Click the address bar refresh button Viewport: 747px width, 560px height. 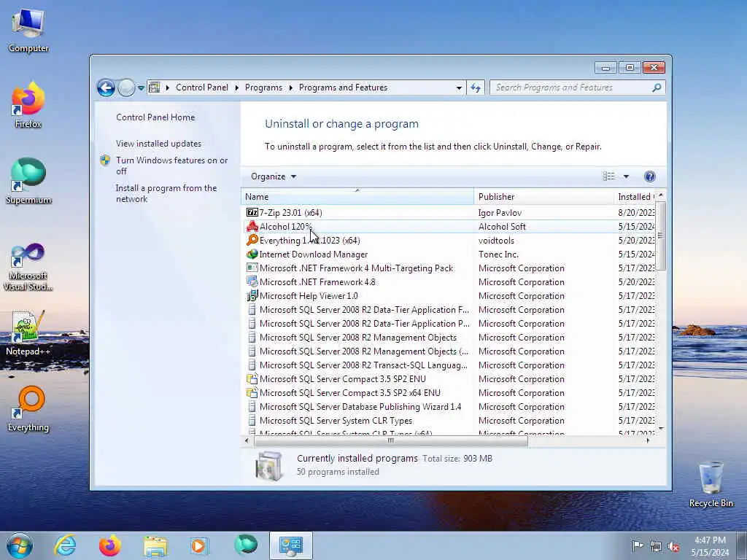[476, 87]
